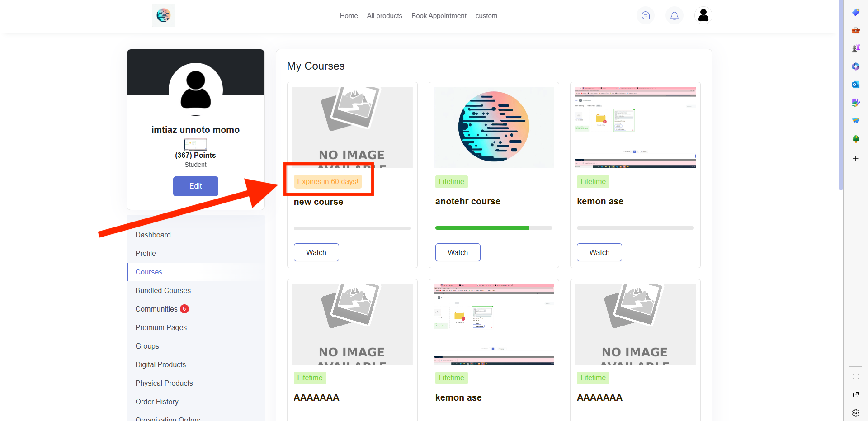Click the briefcase tools sidebar icon
Image resolution: width=868 pixels, height=421 pixels.
855,30
